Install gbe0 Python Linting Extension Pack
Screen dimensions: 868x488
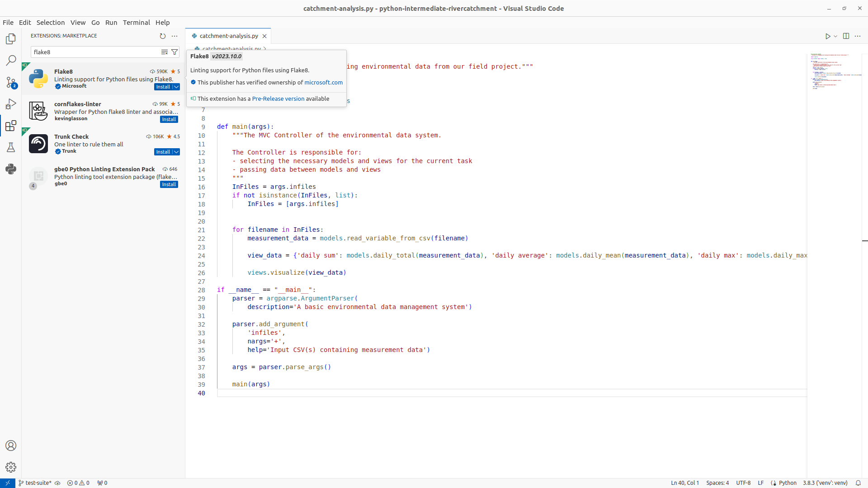coord(169,184)
